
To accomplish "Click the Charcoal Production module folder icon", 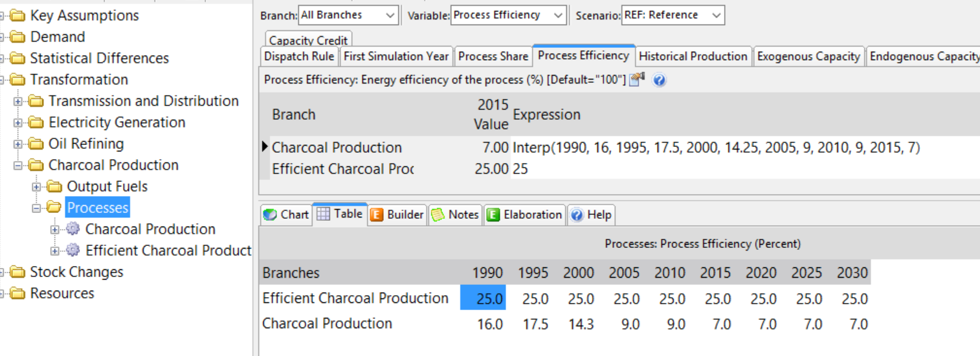I will point(36,165).
